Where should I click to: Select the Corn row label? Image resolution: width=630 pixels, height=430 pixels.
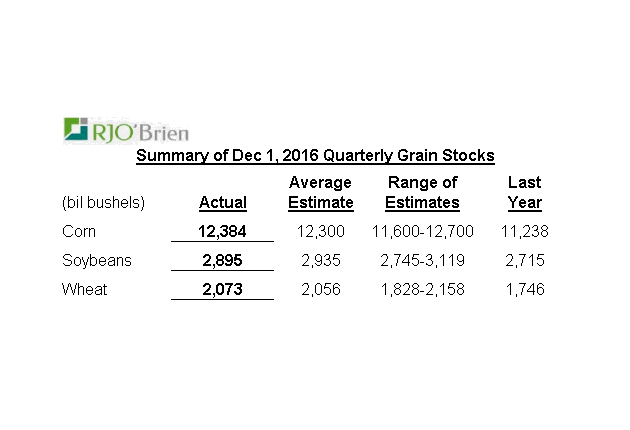click(x=80, y=232)
